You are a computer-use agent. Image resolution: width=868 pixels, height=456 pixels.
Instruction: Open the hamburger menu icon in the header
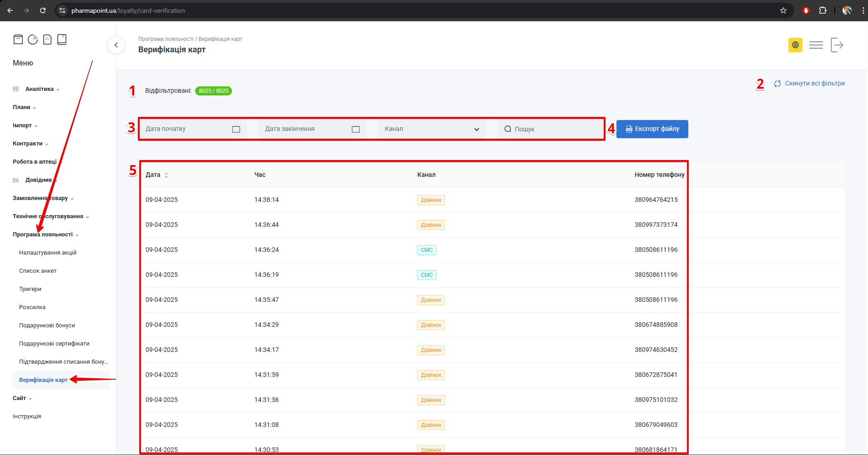816,45
